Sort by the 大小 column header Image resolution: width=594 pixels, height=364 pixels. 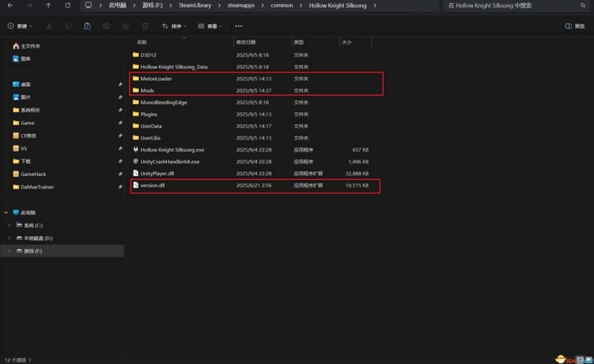(346, 43)
